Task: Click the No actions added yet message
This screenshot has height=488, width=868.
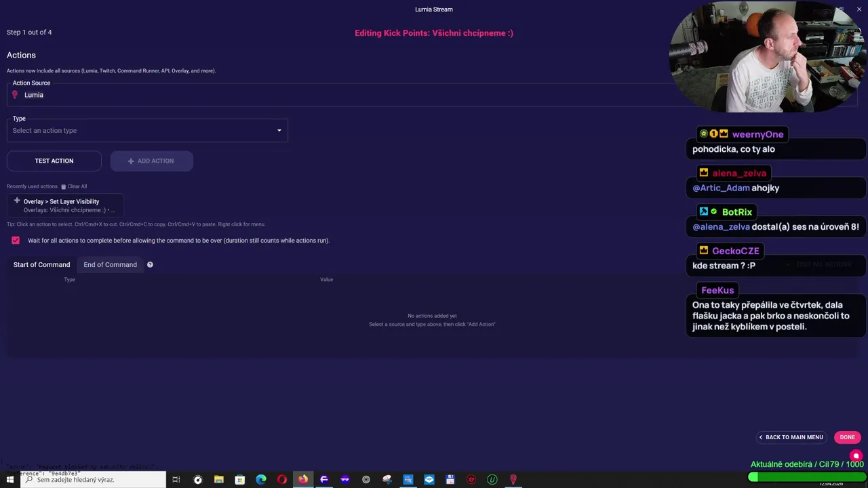Action: pos(432,316)
